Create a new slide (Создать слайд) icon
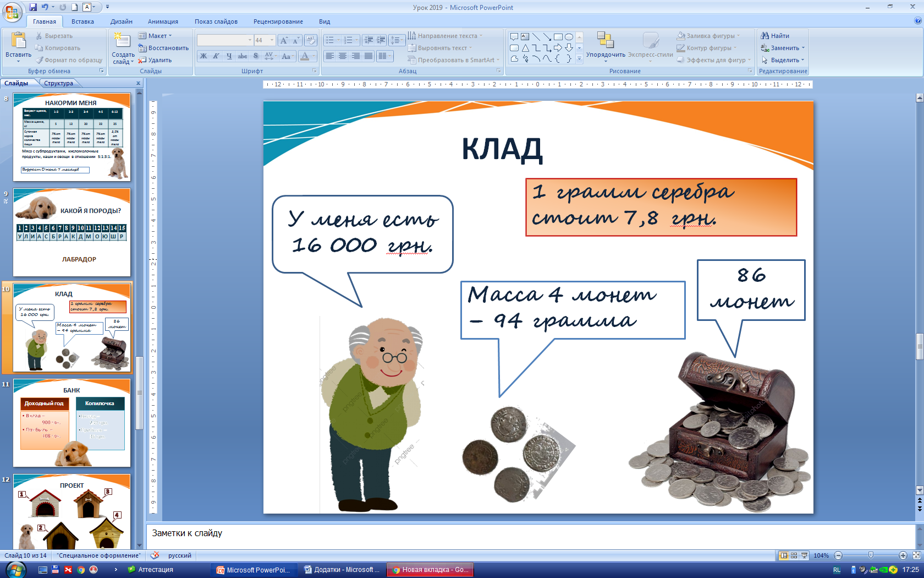The image size is (924, 578). click(x=122, y=40)
